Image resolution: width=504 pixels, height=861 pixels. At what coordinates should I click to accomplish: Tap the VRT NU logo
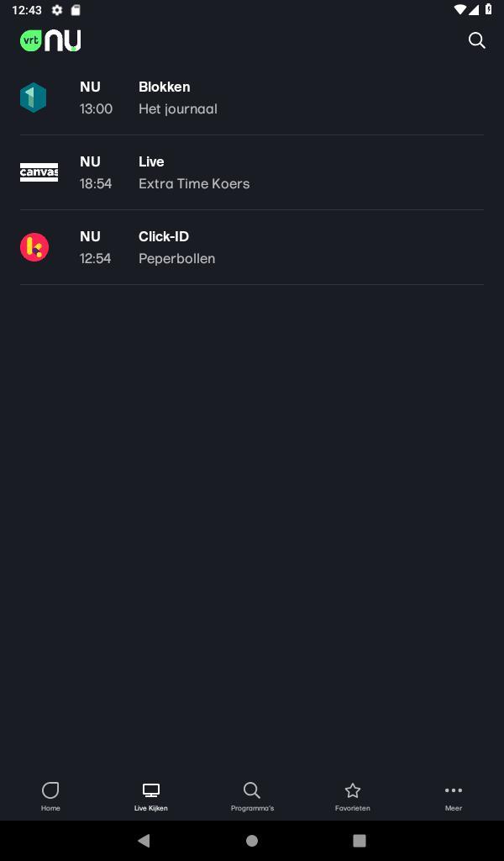click(x=50, y=40)
